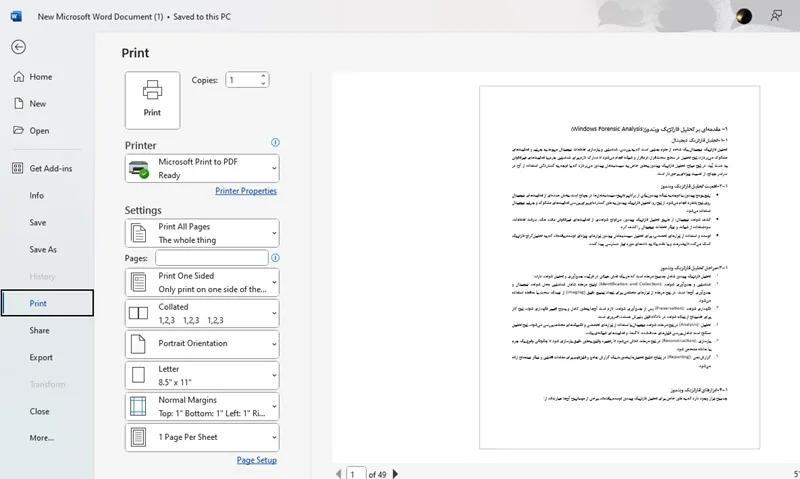
Task: Click the Get Add-ins sidebar icon
Action: pyautogui.click(x=17, y=168)
